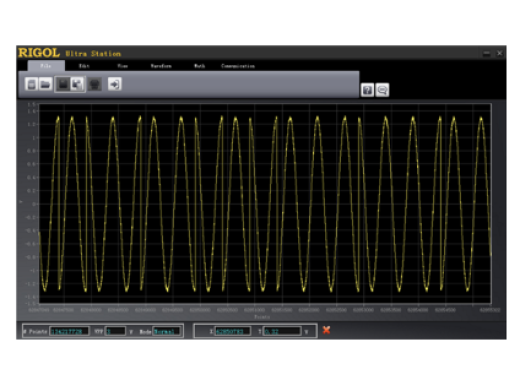Click the X coordinate value field
This screenshot has height=380, width=520.
click(x=233, y=331)
